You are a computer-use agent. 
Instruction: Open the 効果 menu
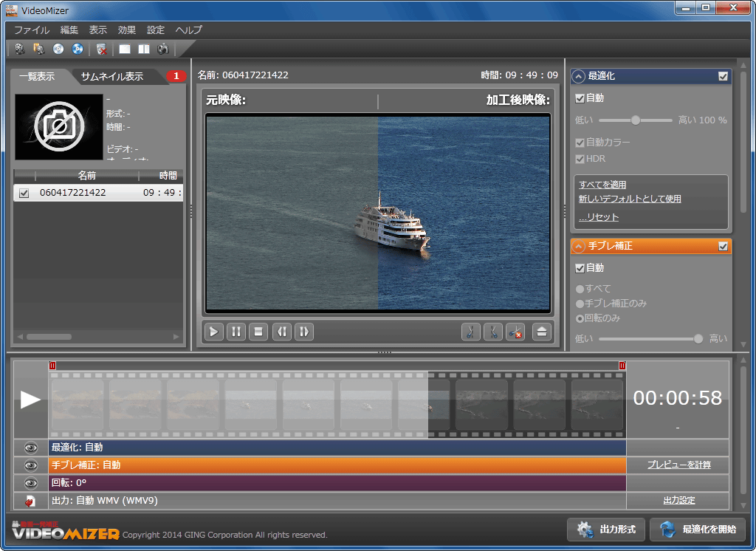coord(127,30)
